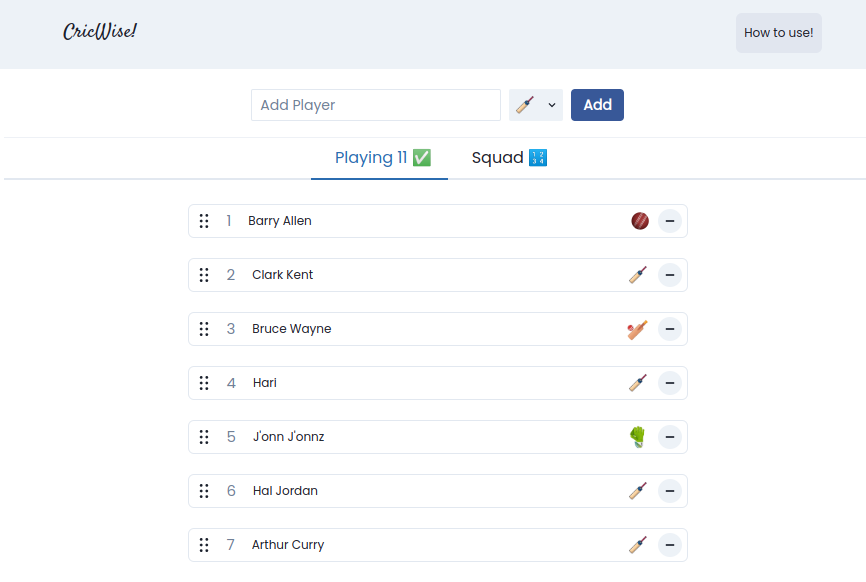This screenshot has width=866, height=582.
Task: Click the drag handle beside Hal Jordan
Action: point(204,491)
